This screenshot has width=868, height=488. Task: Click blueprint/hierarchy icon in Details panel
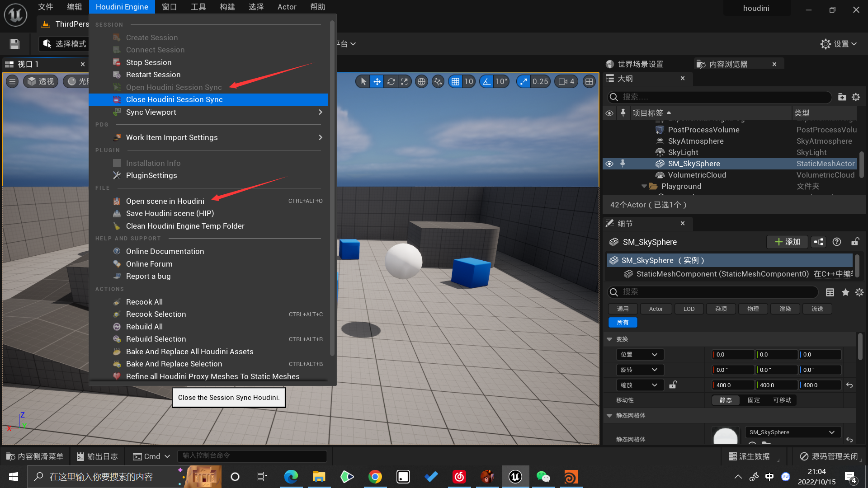tap(819, 242)
